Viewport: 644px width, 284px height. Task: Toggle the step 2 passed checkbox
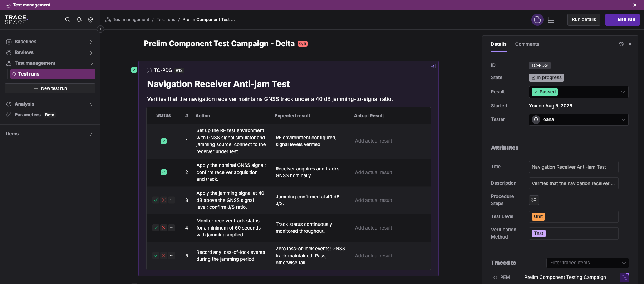(164, 172)
